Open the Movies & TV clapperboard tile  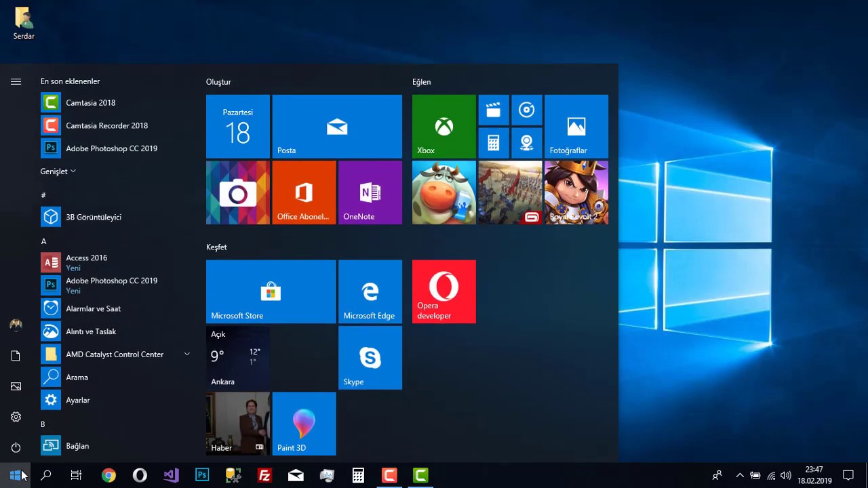494,110
